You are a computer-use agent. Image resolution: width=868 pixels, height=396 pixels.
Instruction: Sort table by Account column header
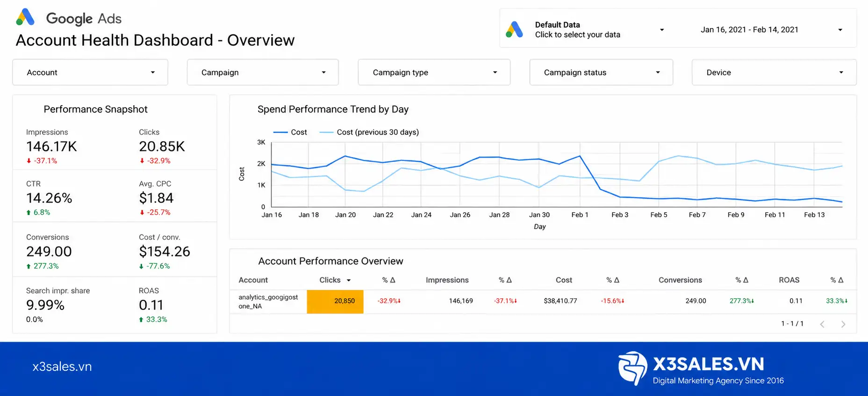pos(253,280)
